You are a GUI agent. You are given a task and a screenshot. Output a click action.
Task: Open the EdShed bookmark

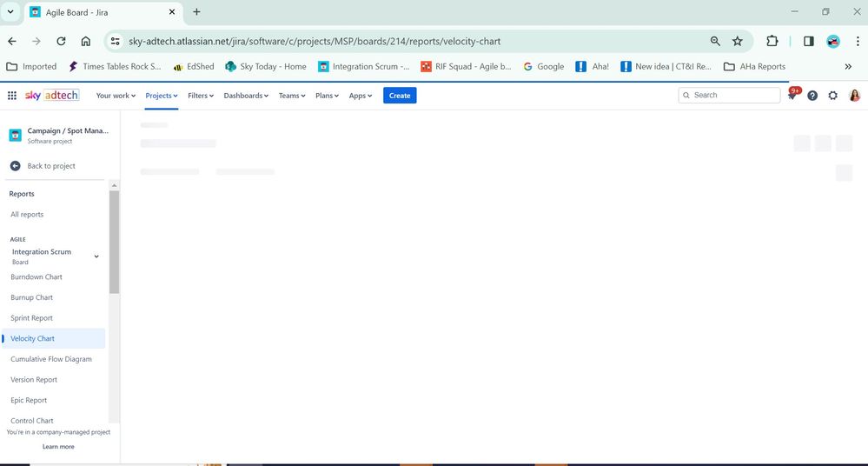194,66
